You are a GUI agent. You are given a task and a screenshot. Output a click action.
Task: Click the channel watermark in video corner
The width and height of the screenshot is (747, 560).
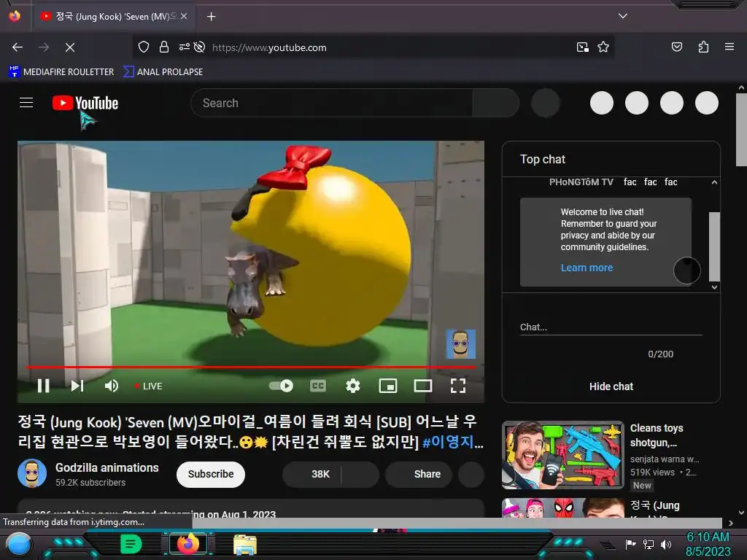pos(461,344)
